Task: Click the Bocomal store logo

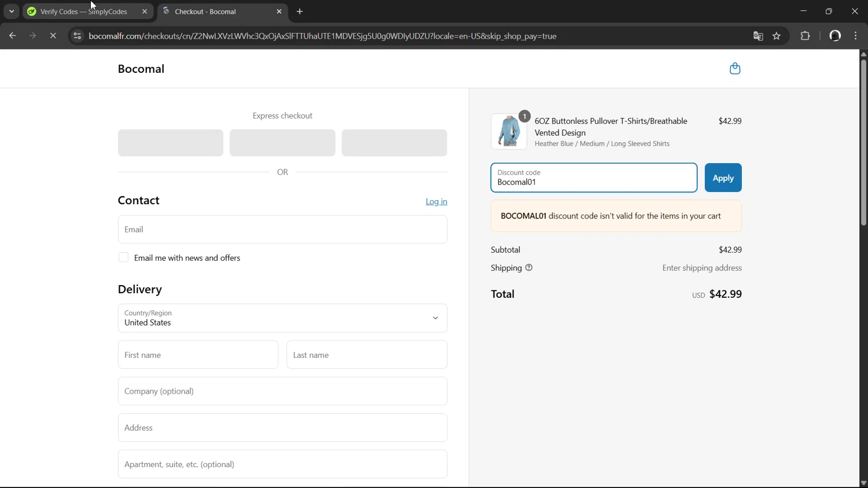Action: pyautogui.click(x=141, y=69)
